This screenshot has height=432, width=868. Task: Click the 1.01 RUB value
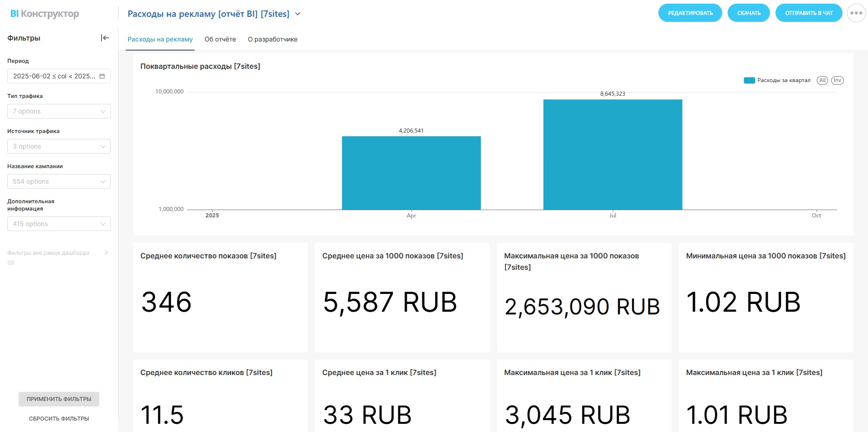(736, 415)
